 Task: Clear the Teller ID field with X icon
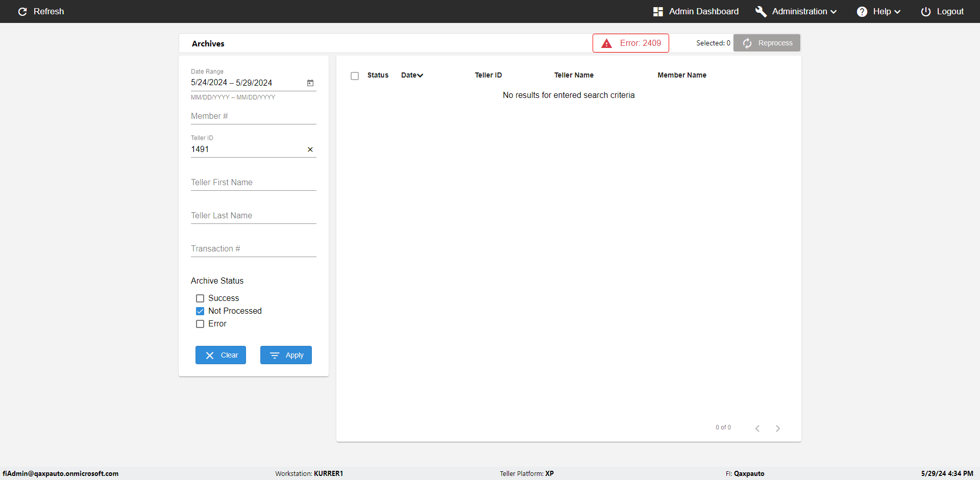coord(310,149)
